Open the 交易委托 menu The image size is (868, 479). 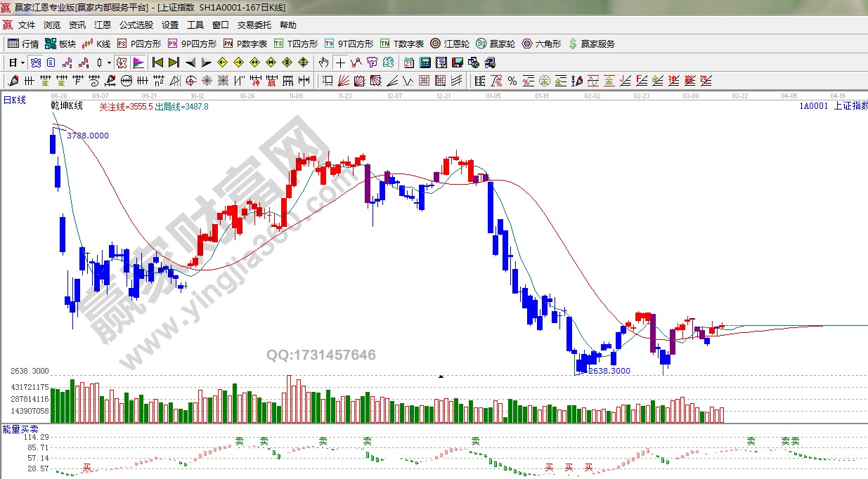coord(254,25)
